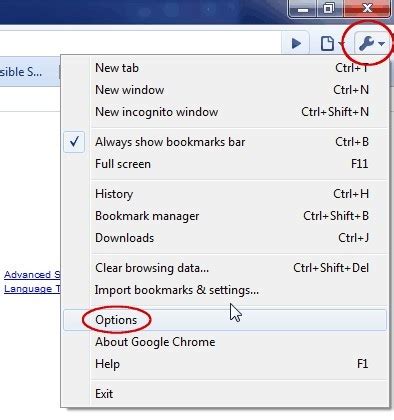Click Help menu entry
Screen dimensions: 394x420
tap(225, 364)
